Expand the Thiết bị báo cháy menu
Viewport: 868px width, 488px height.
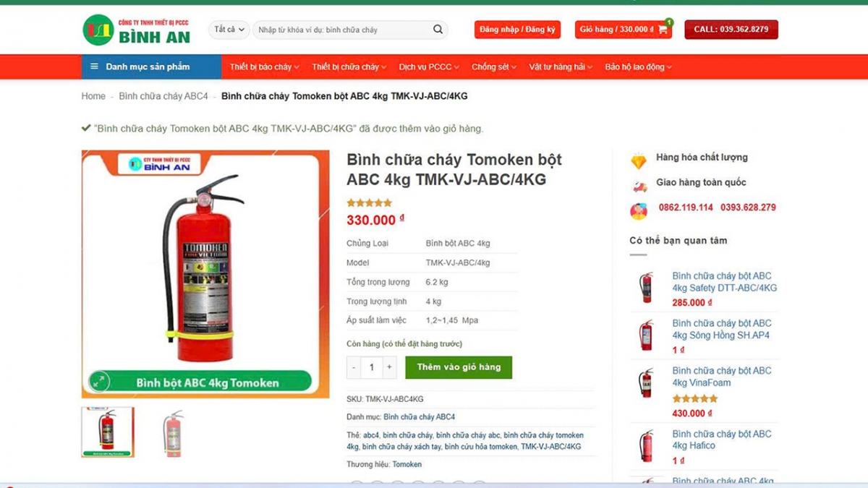265,67
